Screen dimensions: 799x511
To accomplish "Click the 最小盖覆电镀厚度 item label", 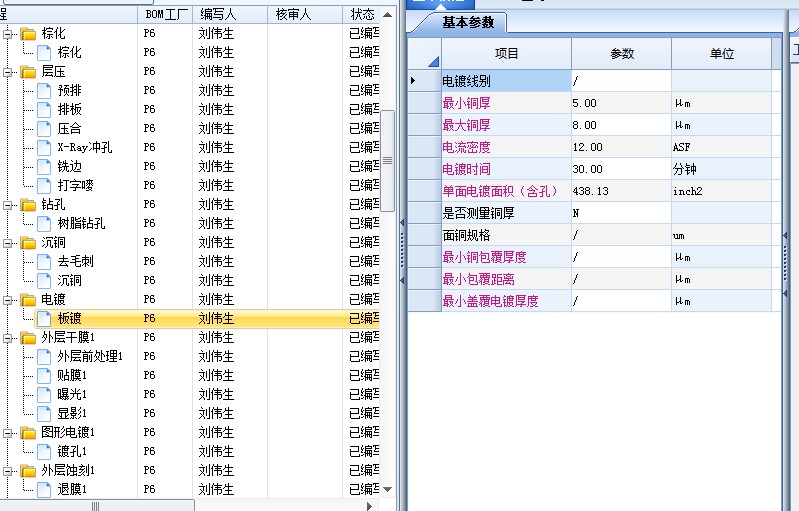I will (490, 301).
